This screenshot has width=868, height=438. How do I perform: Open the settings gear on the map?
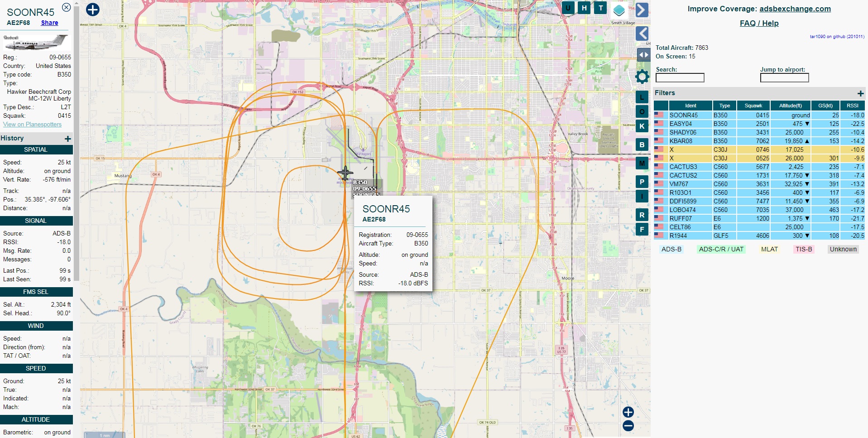tap(642, 77)
